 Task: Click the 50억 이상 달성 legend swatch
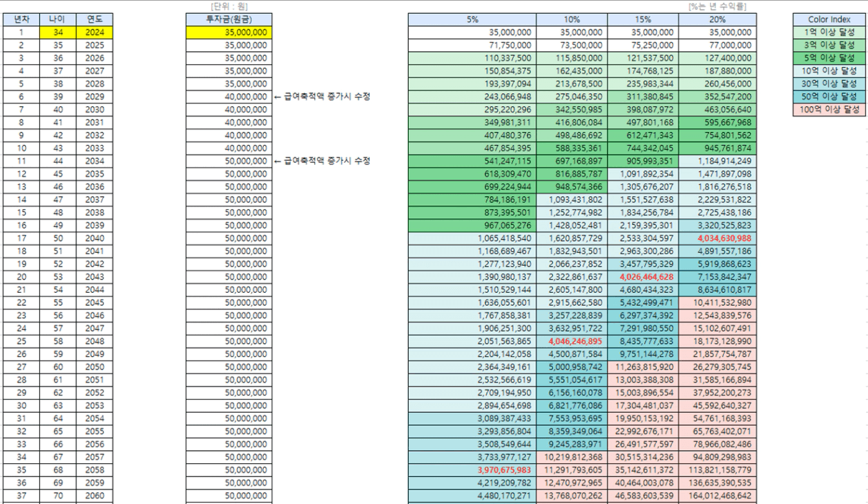829,97
